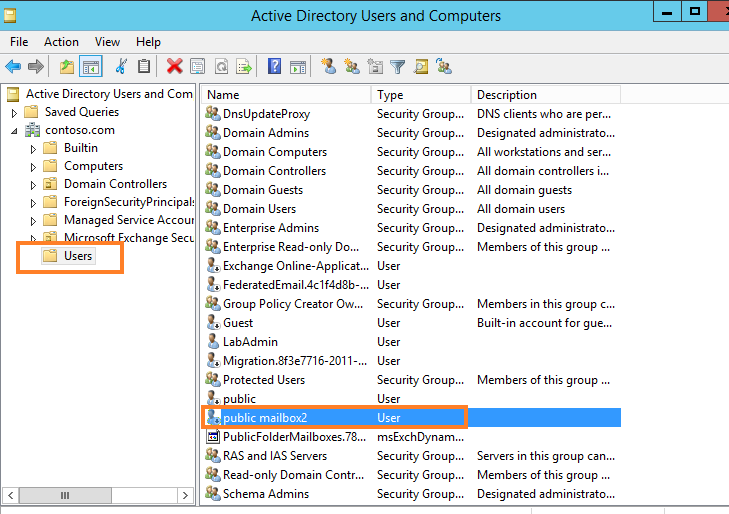Screen dimensions: 729x514
Task: Click the red Delete X icon
Action: click(x=175, y=66)
